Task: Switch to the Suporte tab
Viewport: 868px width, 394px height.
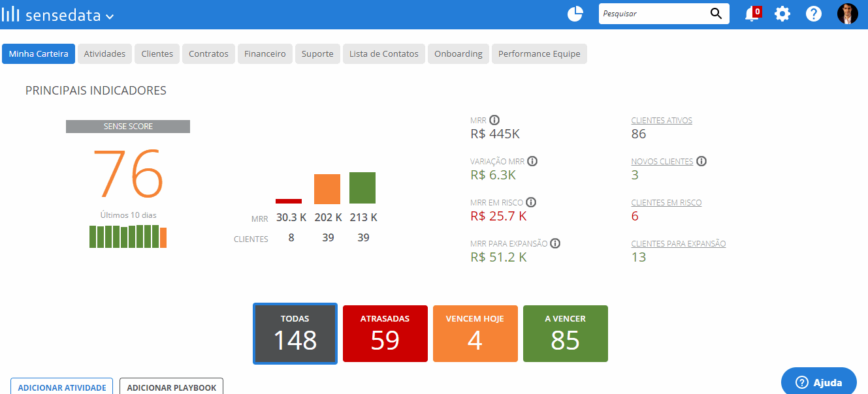Action: [x=317, y=54]
